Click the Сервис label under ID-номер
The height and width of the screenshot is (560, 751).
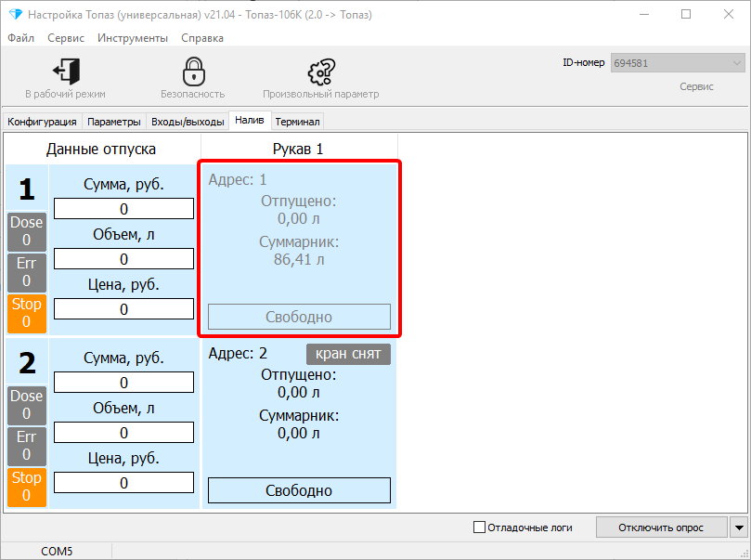(696, 86)
